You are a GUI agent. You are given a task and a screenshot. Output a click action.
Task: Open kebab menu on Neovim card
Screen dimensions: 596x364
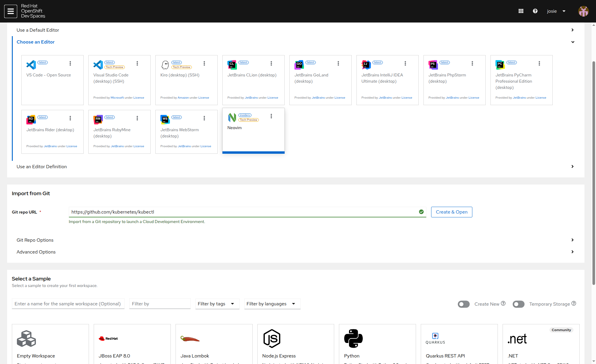point(271,116)
